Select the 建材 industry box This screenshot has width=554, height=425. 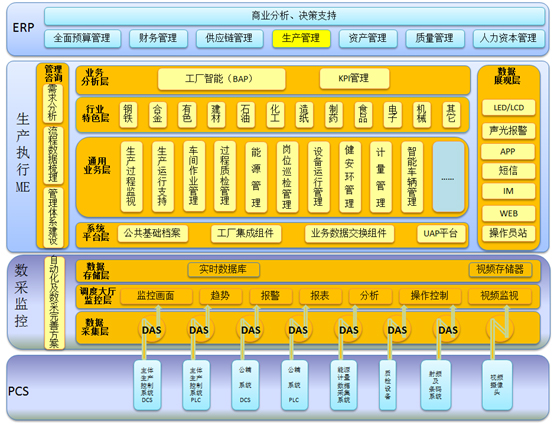[x=216, y=114]
